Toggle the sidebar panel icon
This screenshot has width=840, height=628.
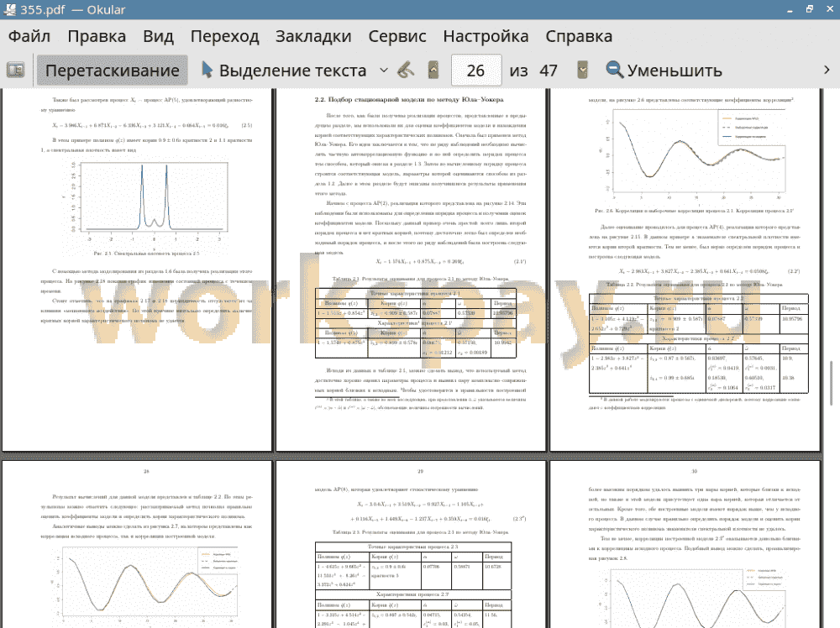click(15, 71)
